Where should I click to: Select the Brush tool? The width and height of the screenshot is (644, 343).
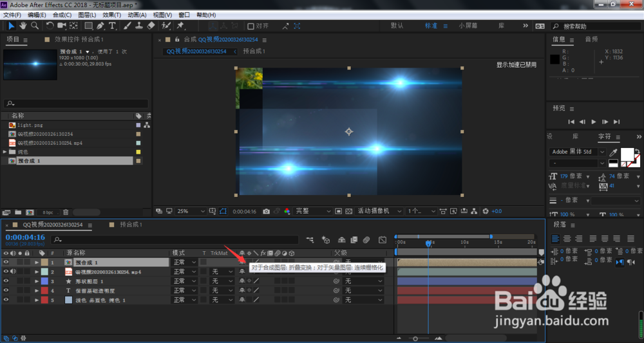[x=128, y=26]
